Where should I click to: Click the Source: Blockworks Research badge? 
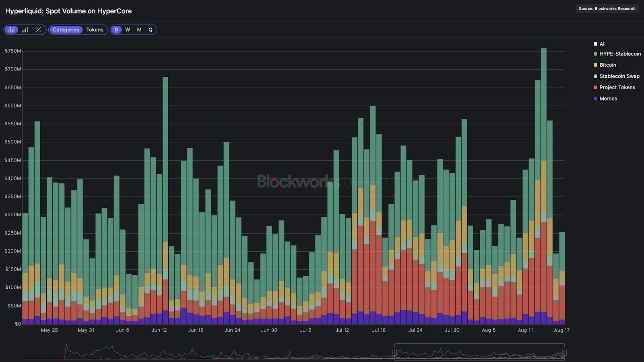[x=607, y=8]
